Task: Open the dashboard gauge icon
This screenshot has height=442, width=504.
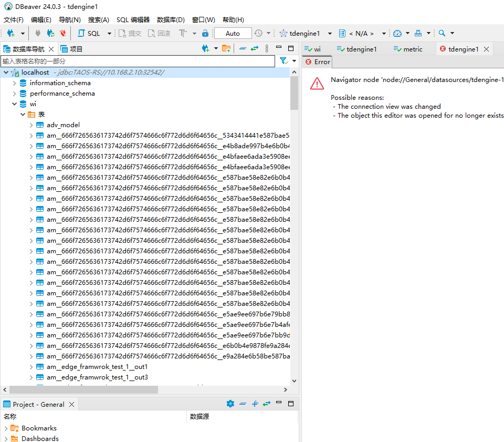Action: pos(397,33)
